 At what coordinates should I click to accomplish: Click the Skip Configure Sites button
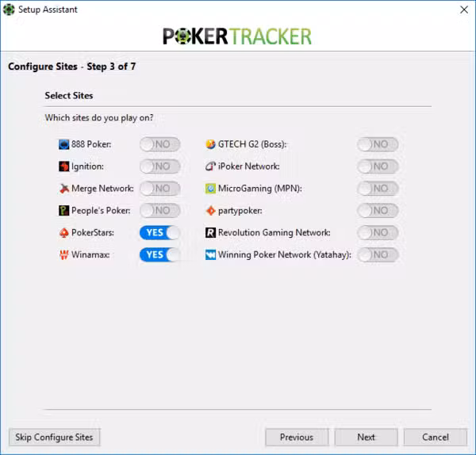pos(54,437)
